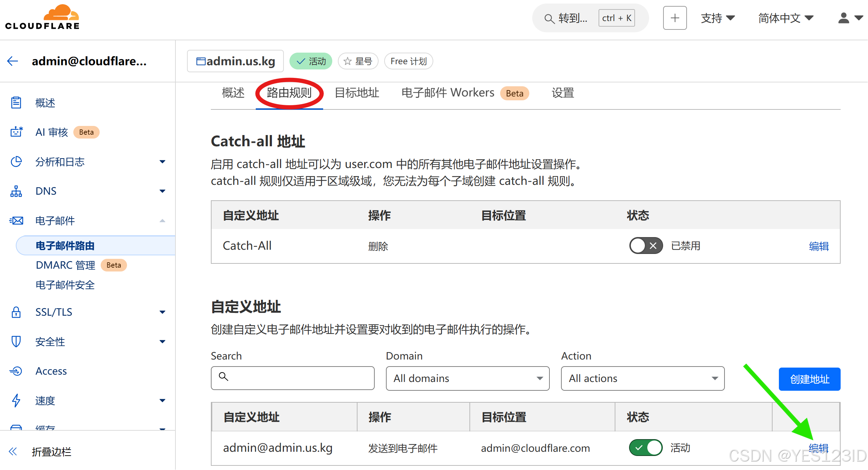Click the collapse sidebar double-chevron icon
The height and width of the screenshot is (470, 868).
coord(13,451)
